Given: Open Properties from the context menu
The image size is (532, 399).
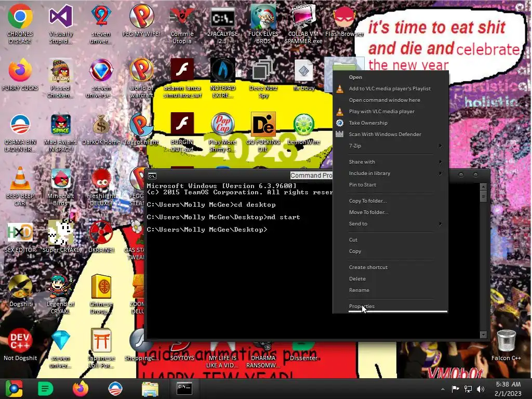Looking at the screenshot, I should pos(390,307).
